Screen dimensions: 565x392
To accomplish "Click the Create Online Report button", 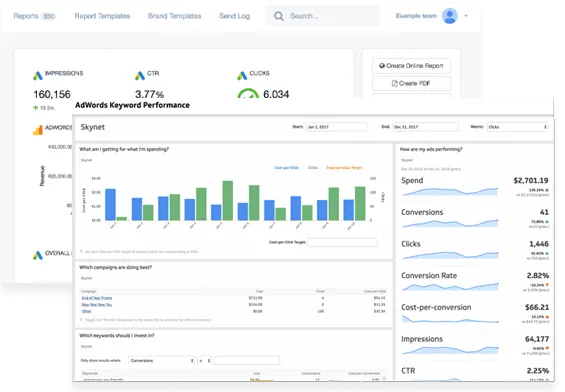I will [x=411, y=66].
